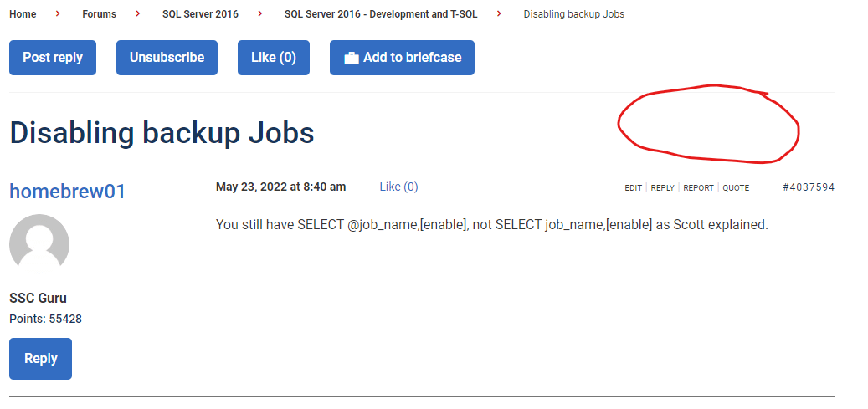Open the Forums breadcrumb link
Viewport: 868px width, 409px height.
point(99,14)
